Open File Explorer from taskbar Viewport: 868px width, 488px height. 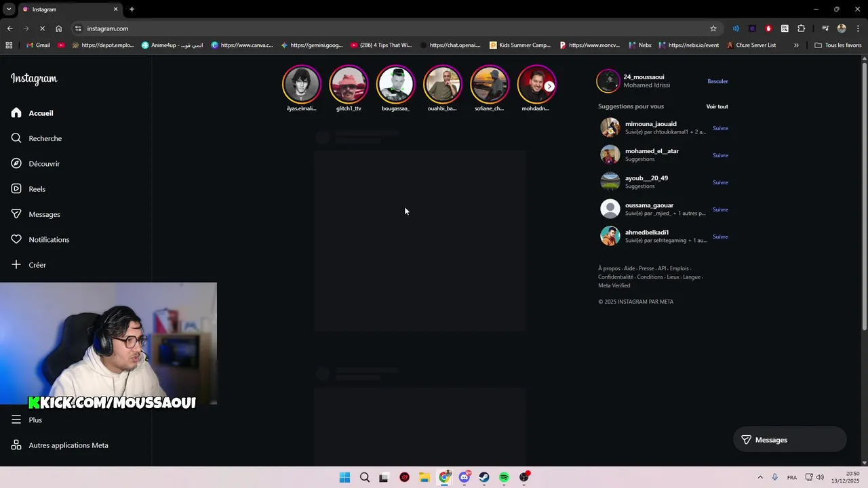(425, 477)
